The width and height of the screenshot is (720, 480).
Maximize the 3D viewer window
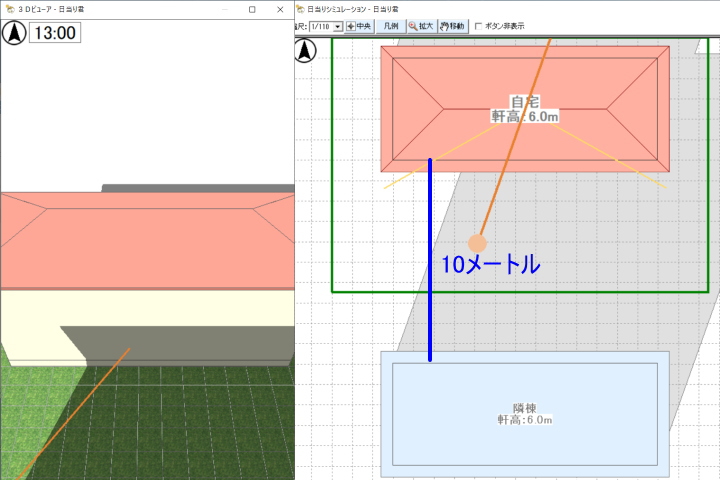tap(252, 9)
